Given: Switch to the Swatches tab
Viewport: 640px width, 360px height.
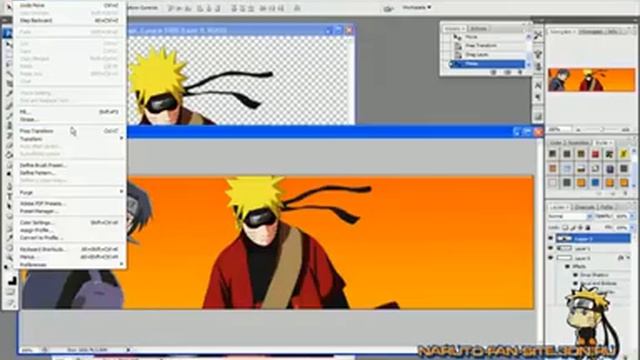Looking at the screenshot, I should [x=578, y=142].
